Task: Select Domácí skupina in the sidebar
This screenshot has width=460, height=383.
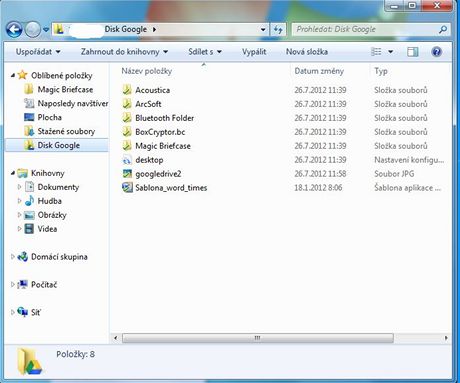Action: click(x=53, y=257)
